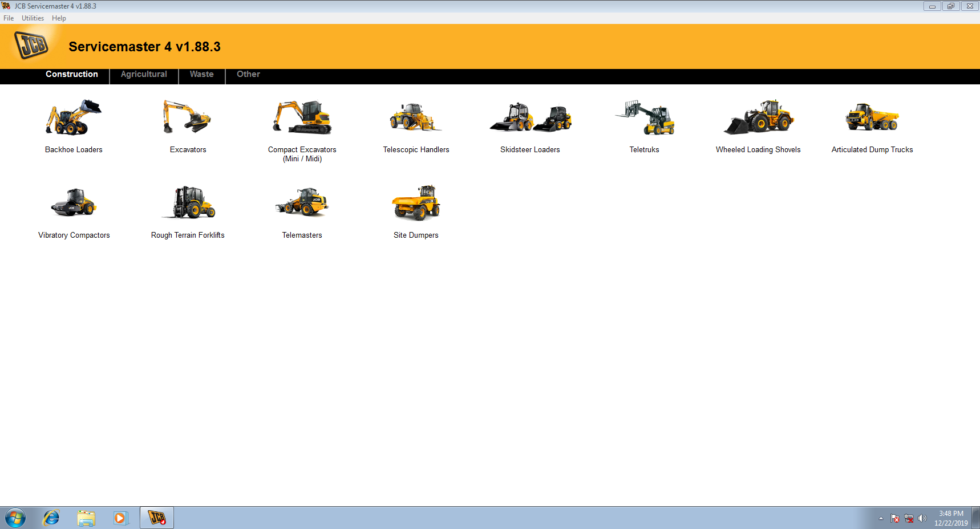
Task: Click the Telemasters text label
Action: coord(302,235)
